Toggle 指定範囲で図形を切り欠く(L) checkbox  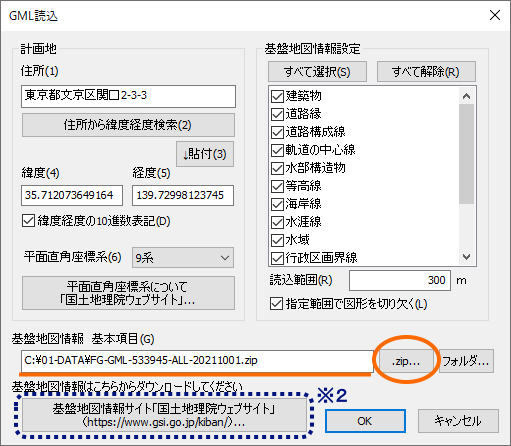[276, 304]
